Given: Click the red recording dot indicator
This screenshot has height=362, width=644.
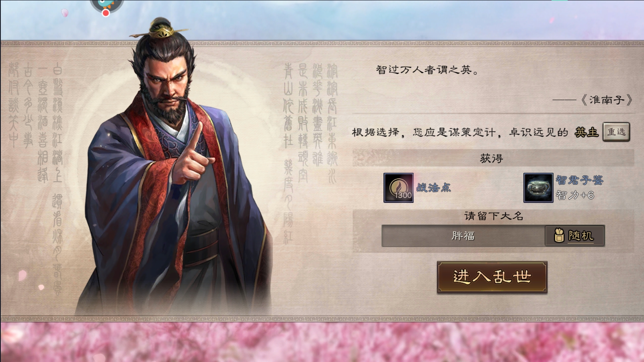Looking at the screenshot, I should tap(106, 13).
